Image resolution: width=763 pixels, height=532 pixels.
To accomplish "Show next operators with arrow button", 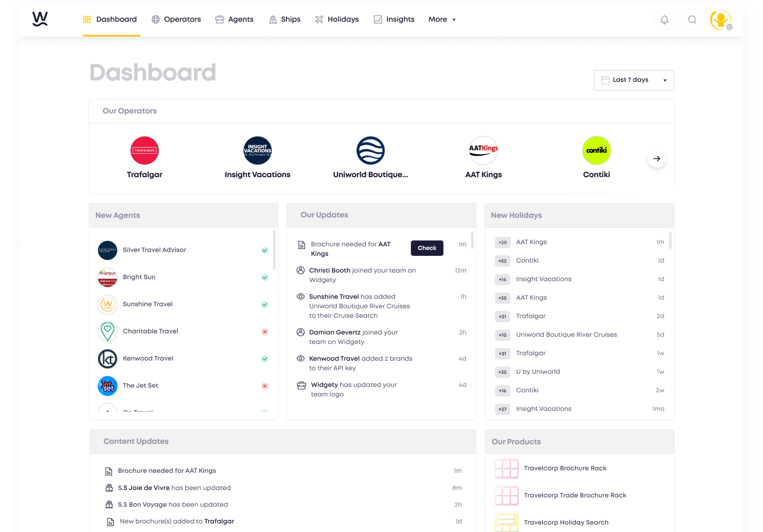I will pyautogui.click(x=657, y=159).
